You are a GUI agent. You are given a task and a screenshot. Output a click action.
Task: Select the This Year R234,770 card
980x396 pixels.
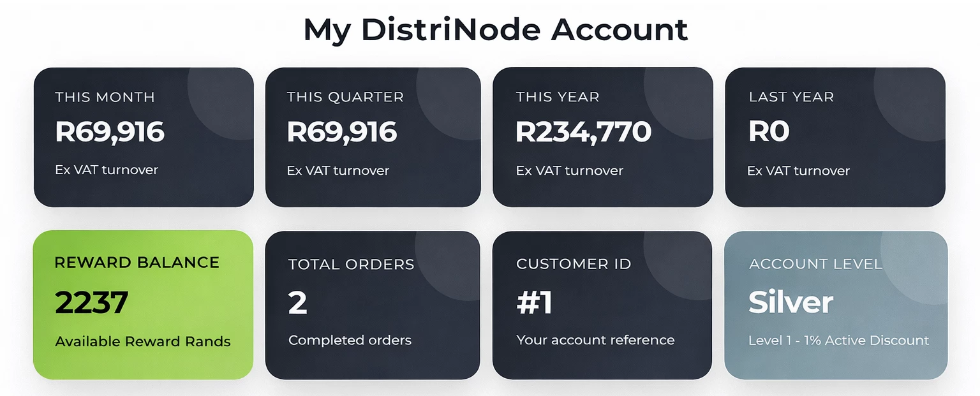point(603,137)
